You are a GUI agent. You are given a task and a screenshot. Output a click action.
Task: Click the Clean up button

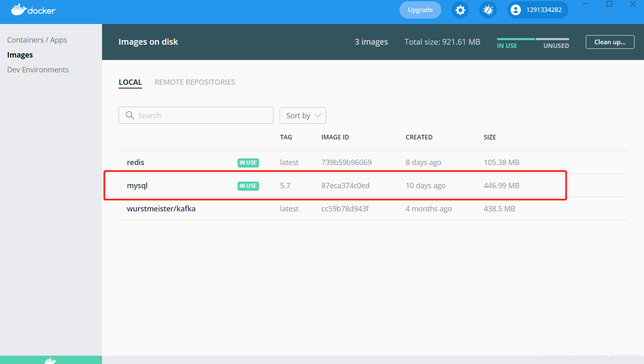[610, 42]
